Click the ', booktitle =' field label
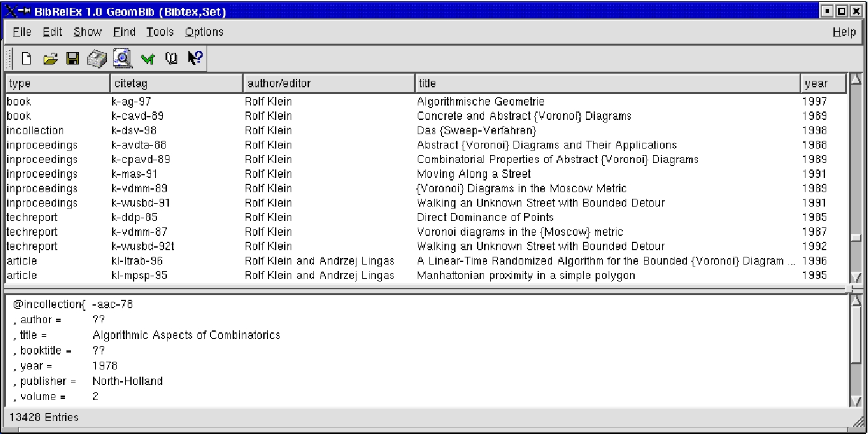The width and height of the screenshot is (868, 434). pos(42,351)
